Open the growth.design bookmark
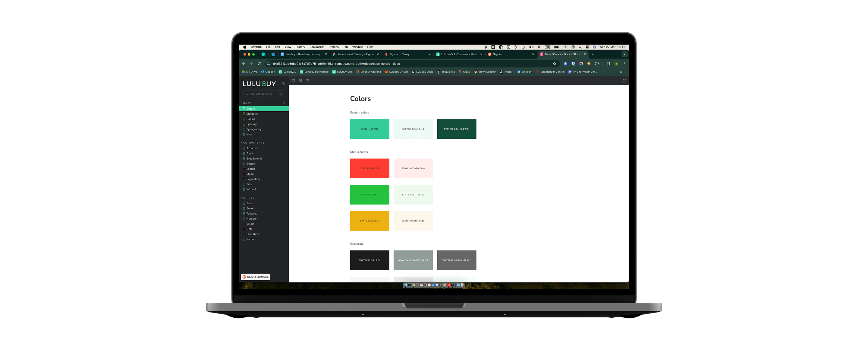868x350 pixels. [485, 72]
